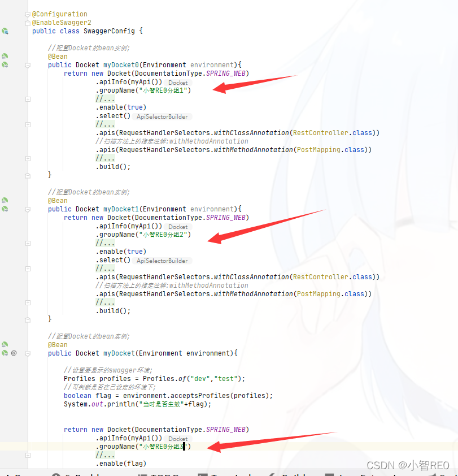The height and width of the screenshot is (476, 458).
Task: Click the myDocket1 method name
Action: coord(121,209)
